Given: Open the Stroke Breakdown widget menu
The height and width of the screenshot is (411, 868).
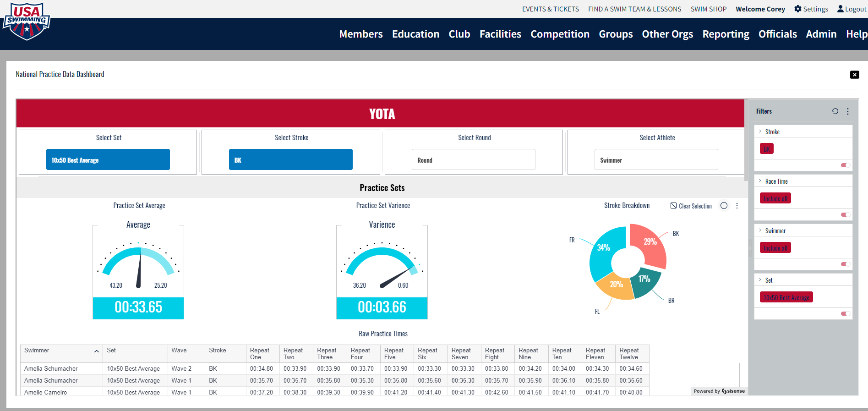Looking at the screenshot, I should tap(737, 206).
